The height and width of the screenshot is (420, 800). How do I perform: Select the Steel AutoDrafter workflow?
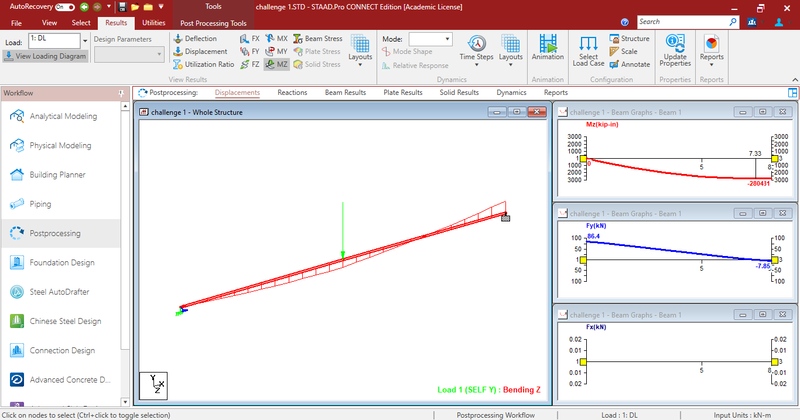click(60, 292)
